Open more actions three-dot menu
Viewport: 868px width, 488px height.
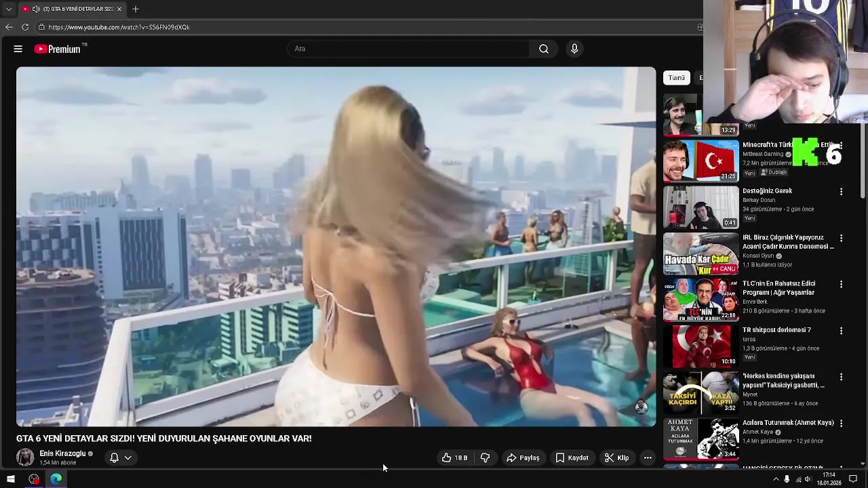(x=648, y=458)
